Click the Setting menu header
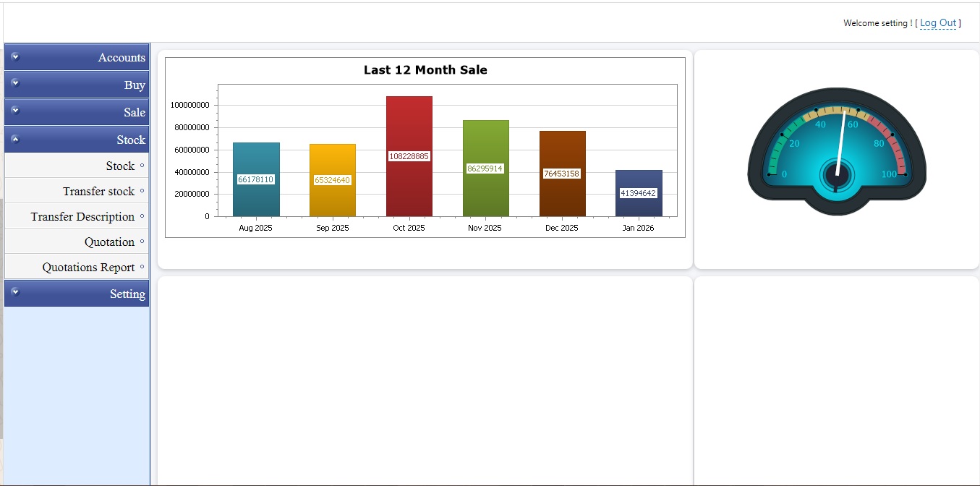 pos(127,294)
